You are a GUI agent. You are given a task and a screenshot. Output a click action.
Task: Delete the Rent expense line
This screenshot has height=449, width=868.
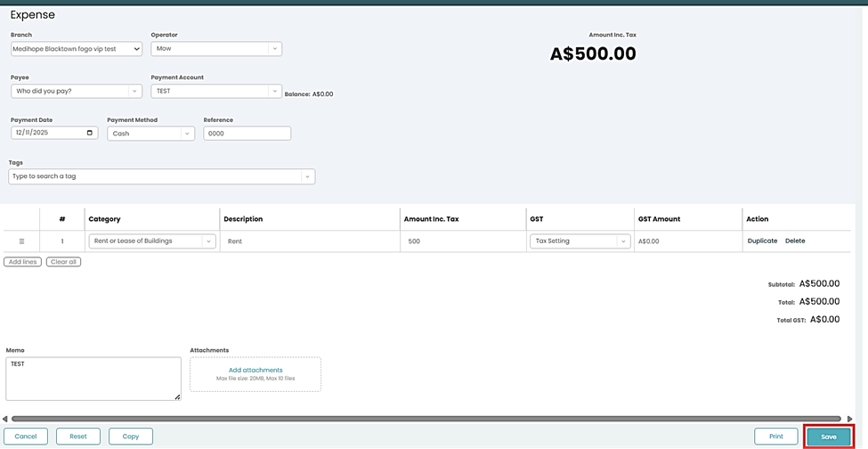[x=795, y=241]
